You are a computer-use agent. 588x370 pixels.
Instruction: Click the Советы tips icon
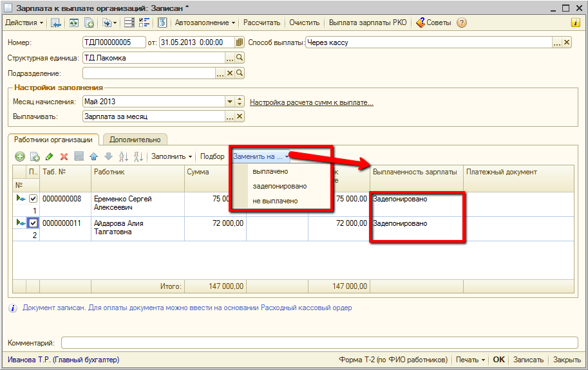pyautogui.click(x=421, y=23)
